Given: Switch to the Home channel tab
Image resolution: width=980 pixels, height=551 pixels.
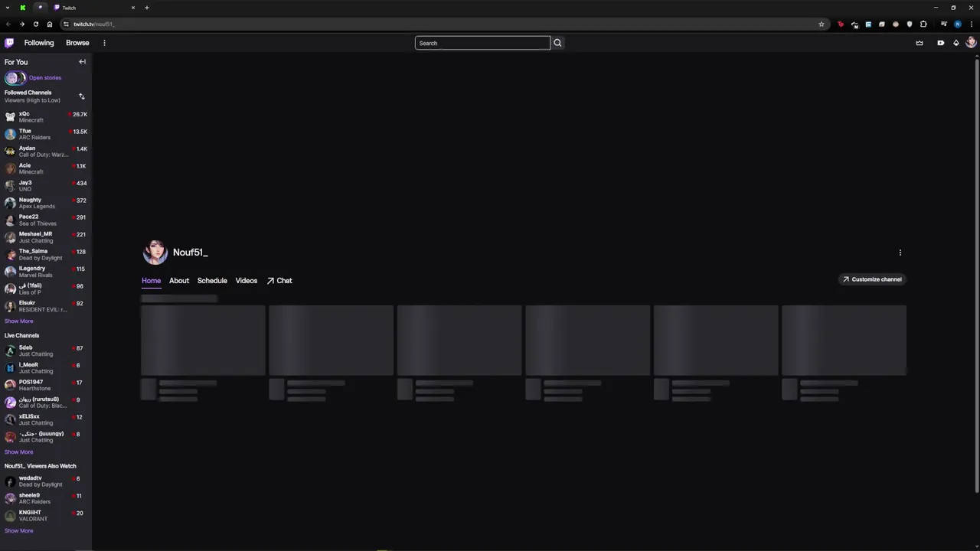Looking at the screenshot, I should coord(151,281).
